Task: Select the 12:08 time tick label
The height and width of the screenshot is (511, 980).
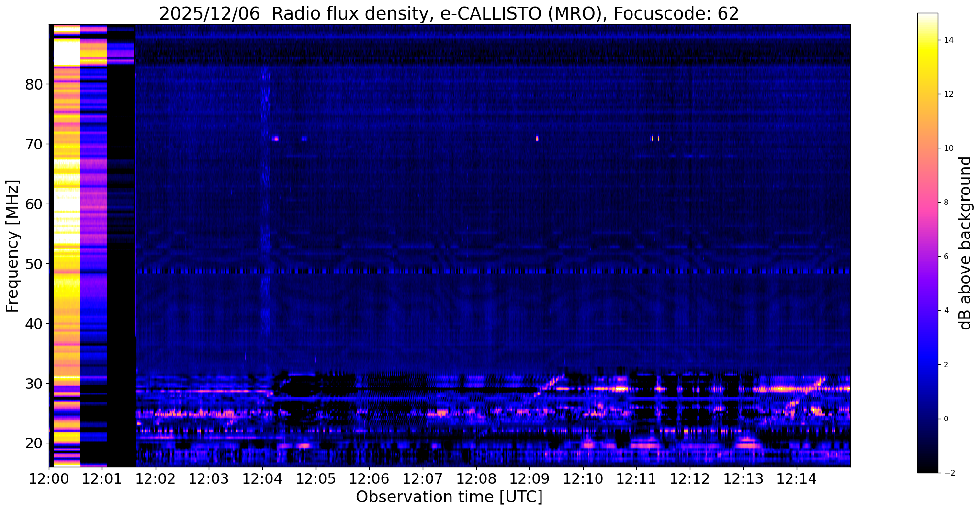Action: point(476,478)
